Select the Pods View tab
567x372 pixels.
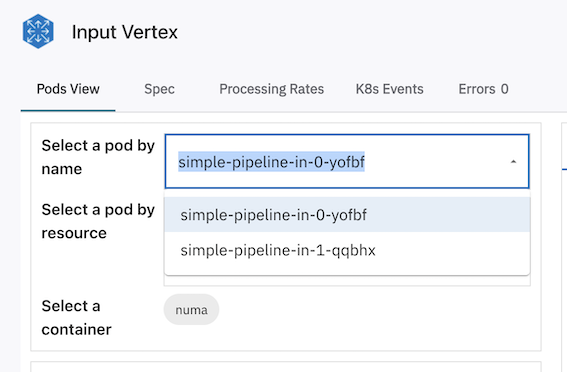pos(68,89)
